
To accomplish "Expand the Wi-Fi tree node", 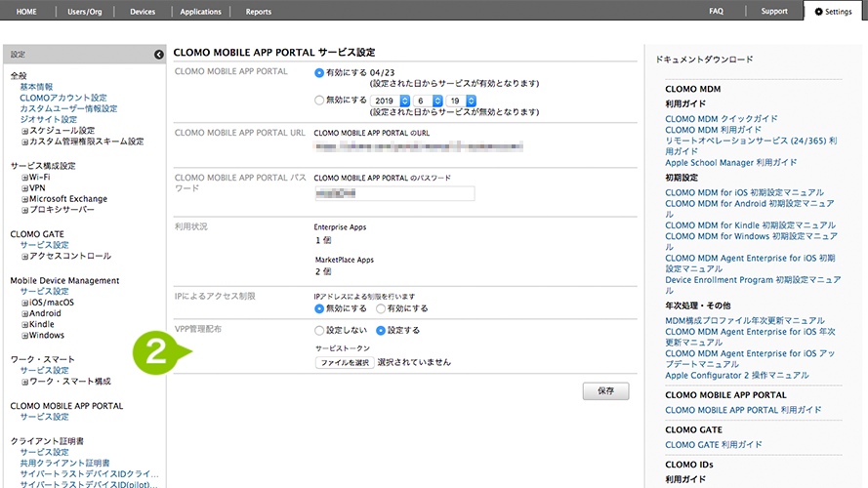I will [x=25, y=178].
